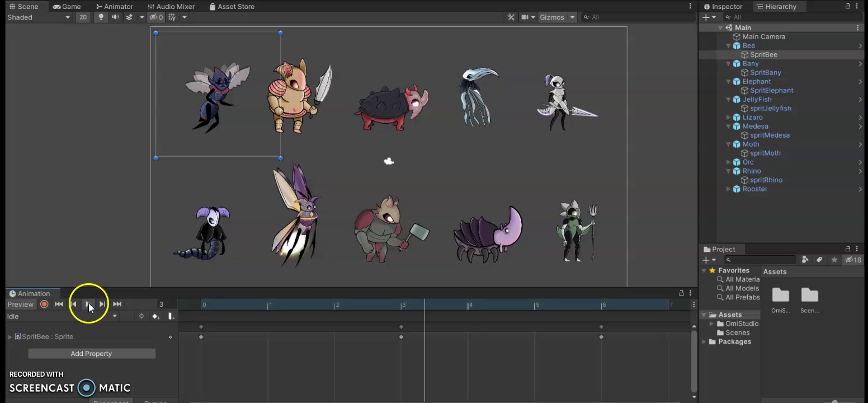Select Main Camera in Hierarchy
Viewport: 868px width, 403px height.
click(763, 36)
